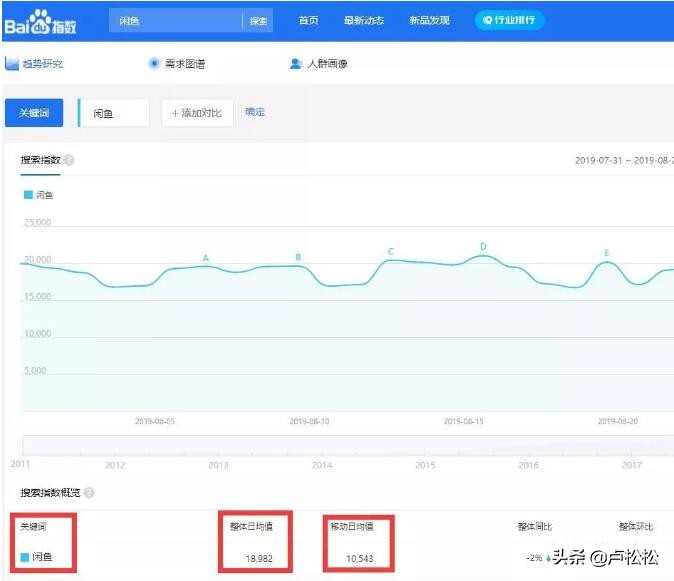Click the 10,543 mobile average value

(360, 558)
